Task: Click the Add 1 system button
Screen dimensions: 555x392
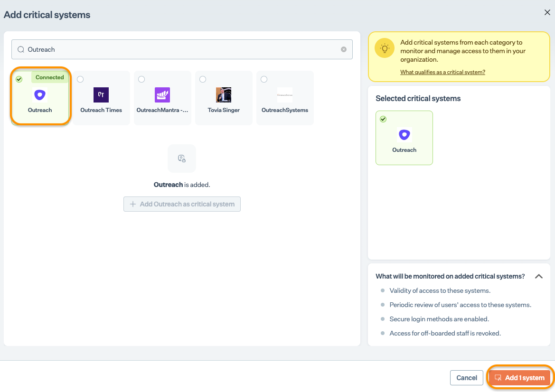Action: pyautogui.click(x=519, y=378)
